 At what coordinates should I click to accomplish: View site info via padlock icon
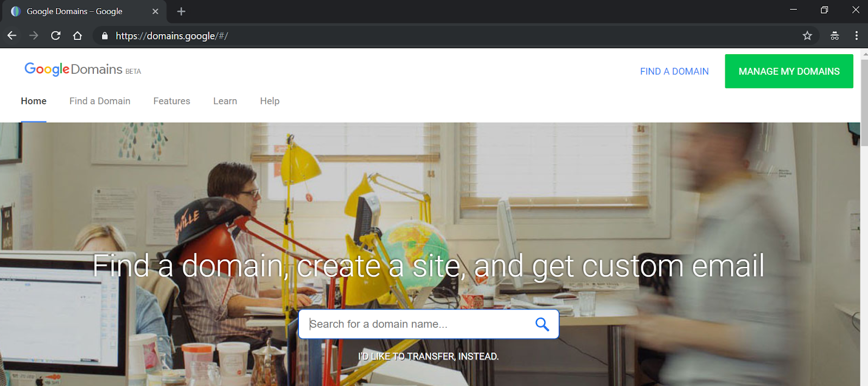click(x=105, y=36)
